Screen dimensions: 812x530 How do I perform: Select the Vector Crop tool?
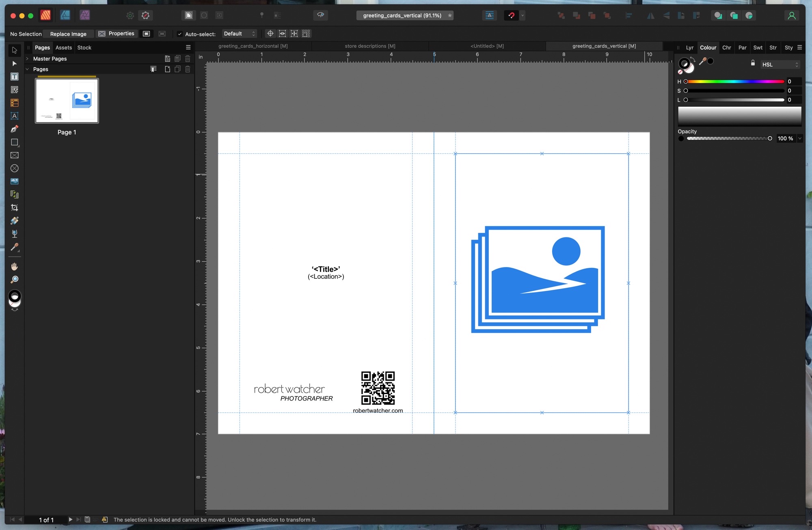[x=15, y=208]
